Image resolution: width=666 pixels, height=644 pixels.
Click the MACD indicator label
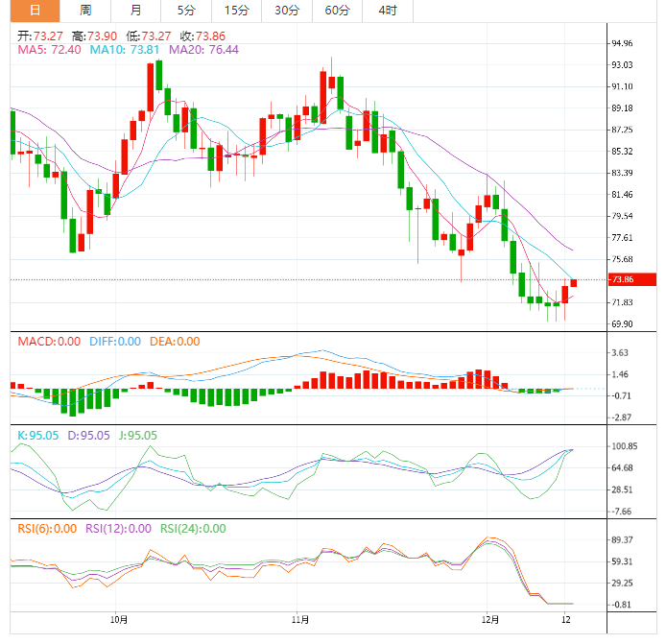click(x=47, y=341)
